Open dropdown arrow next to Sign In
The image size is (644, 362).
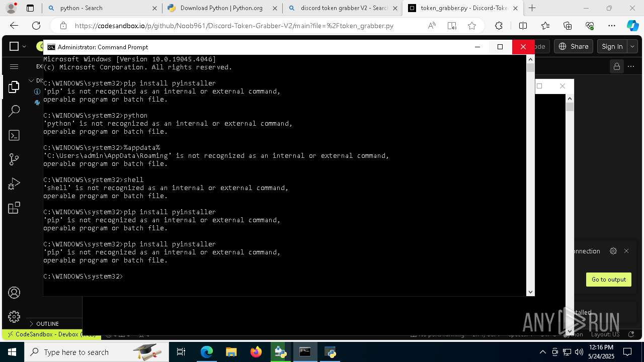(632, 46)
